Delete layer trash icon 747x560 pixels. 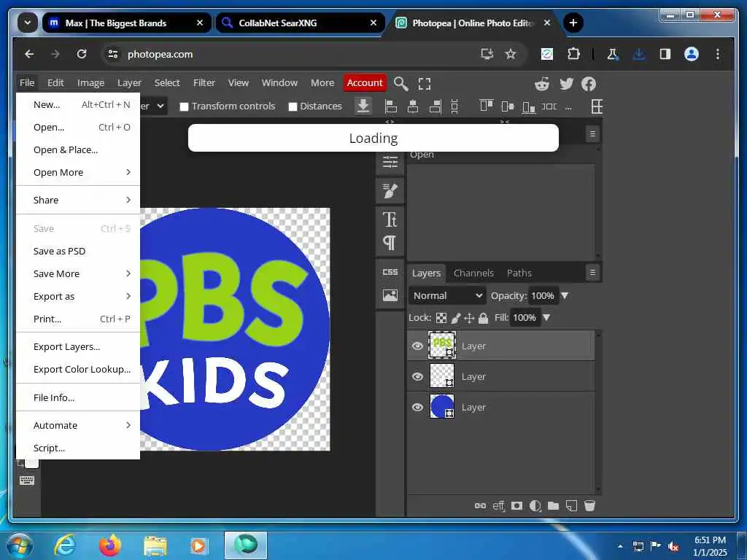(589, 506)
